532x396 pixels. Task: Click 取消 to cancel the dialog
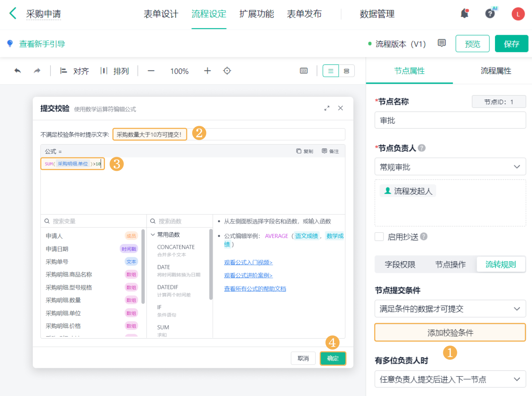tap(303, 358)
